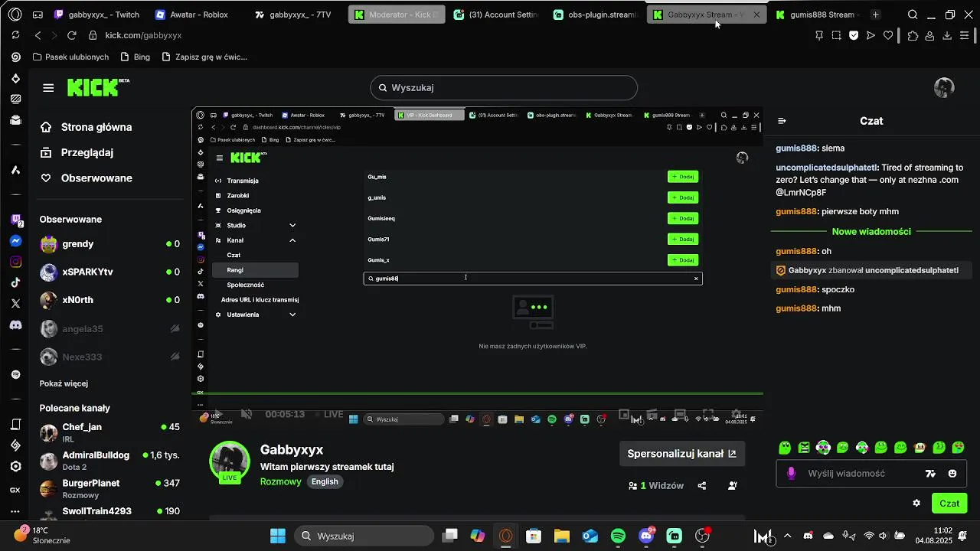Switch to Account Settings tab
This screenshot has width=980, height=551.
click(x=496, y=15)
